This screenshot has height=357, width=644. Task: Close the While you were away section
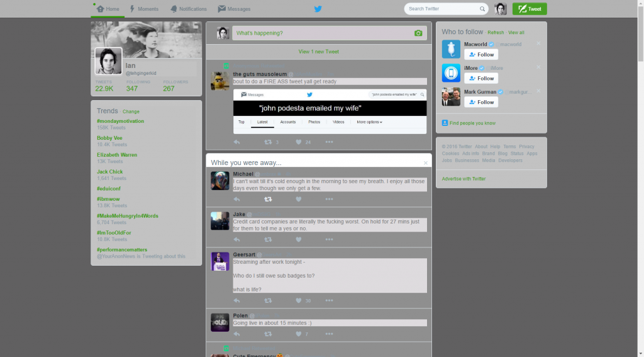click(426, 163)
